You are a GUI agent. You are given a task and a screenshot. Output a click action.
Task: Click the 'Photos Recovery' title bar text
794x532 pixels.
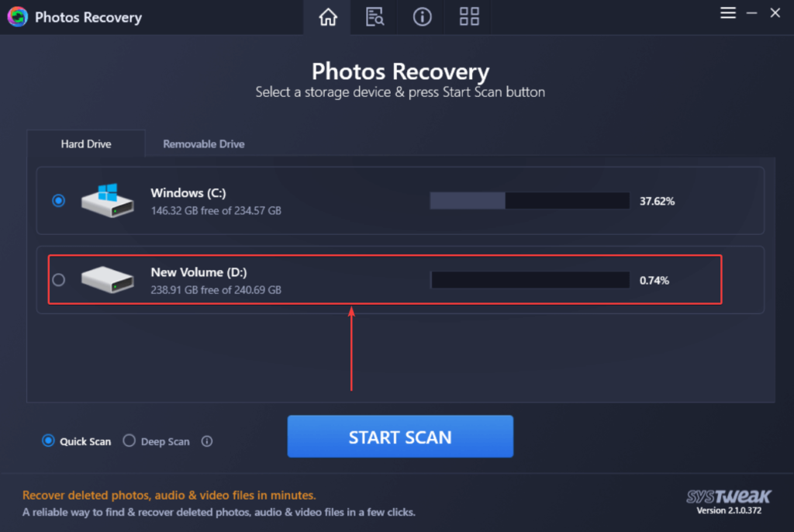point(88,17)
